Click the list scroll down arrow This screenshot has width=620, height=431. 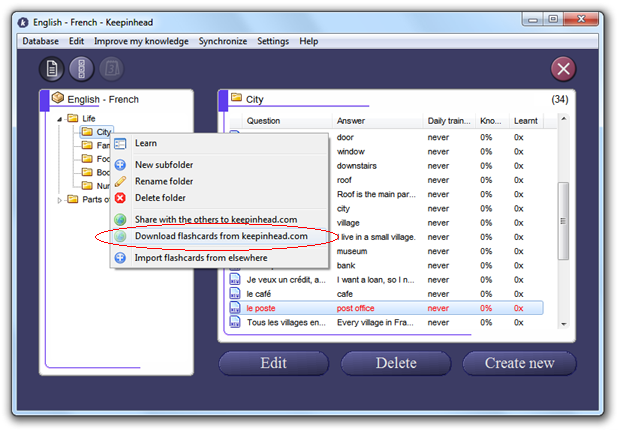click(x=563, y=323)
